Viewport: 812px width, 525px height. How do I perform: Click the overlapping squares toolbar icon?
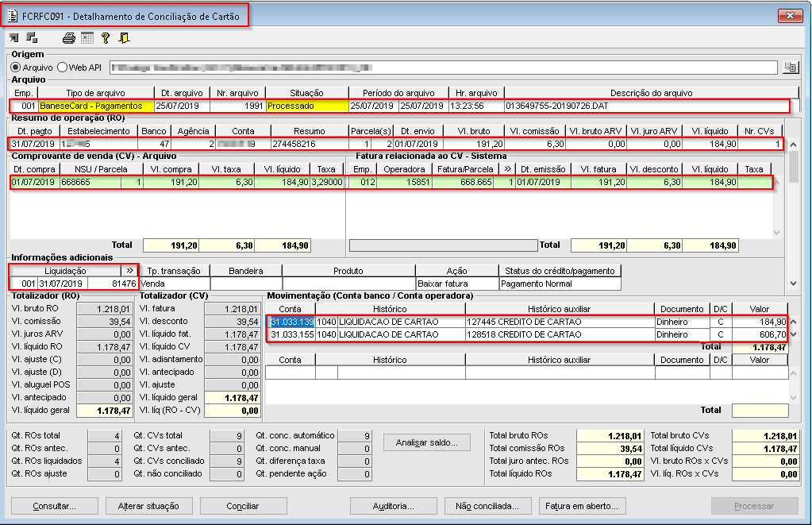click(32, 37)
